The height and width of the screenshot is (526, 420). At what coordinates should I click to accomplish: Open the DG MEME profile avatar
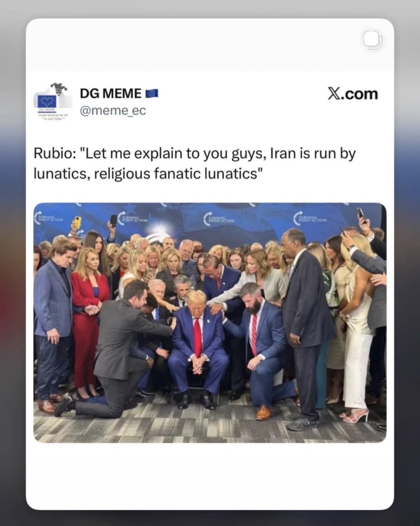[52, 101]
